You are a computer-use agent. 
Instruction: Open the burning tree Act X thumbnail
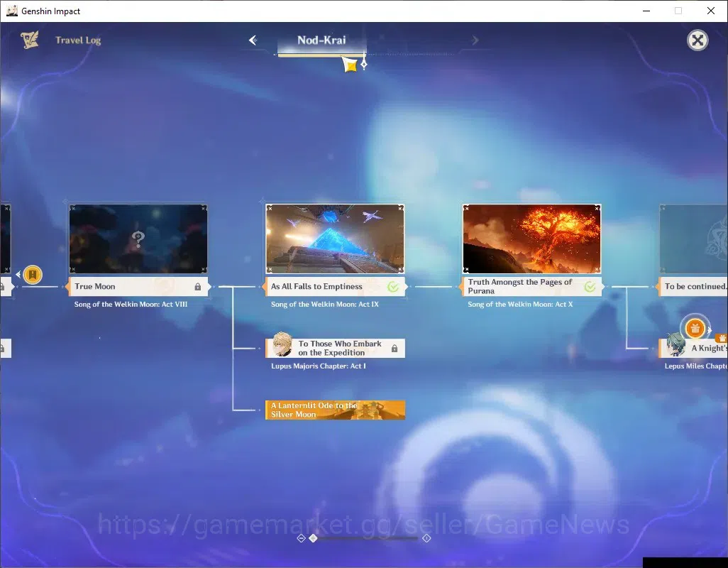coord(531,239)
